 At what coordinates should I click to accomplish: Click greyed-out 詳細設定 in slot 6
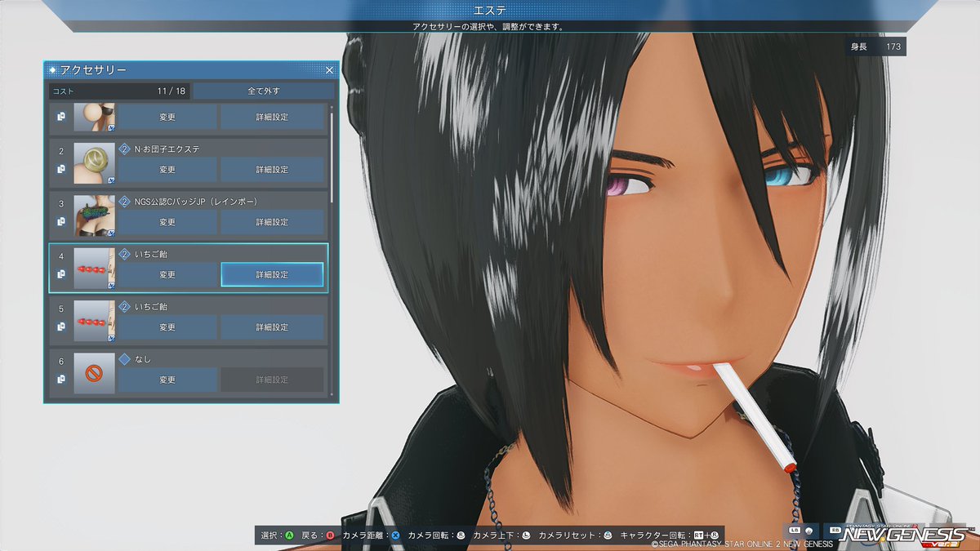(272, 380)
